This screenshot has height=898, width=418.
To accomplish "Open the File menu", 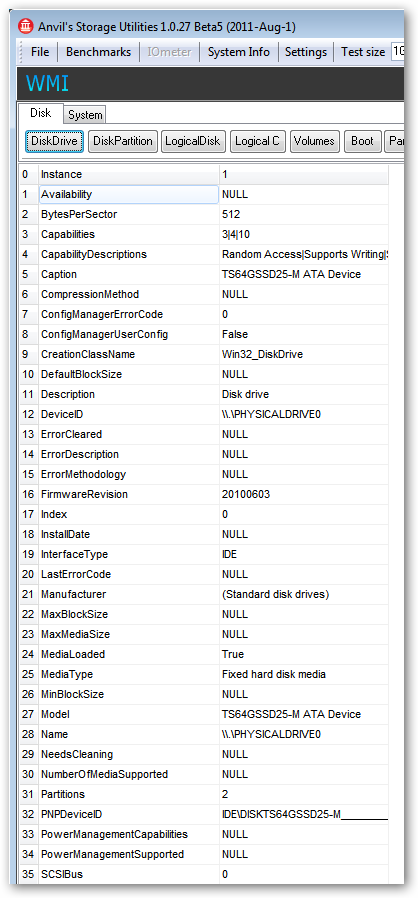I will coord(40,52).
